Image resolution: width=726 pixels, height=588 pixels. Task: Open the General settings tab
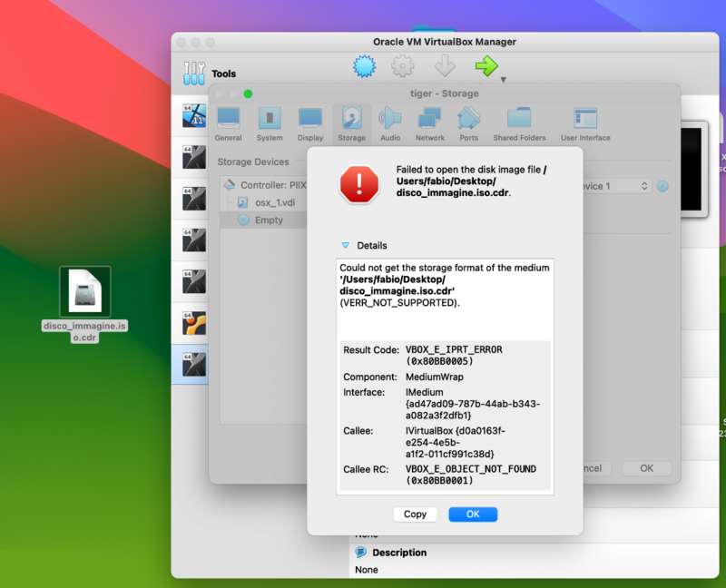(x=229, y=124)
